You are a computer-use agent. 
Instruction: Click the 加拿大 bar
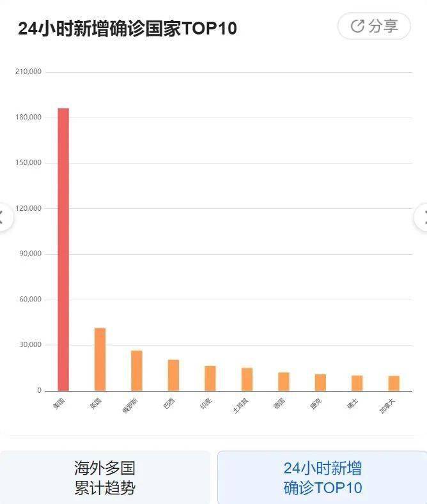coord(394,383)
